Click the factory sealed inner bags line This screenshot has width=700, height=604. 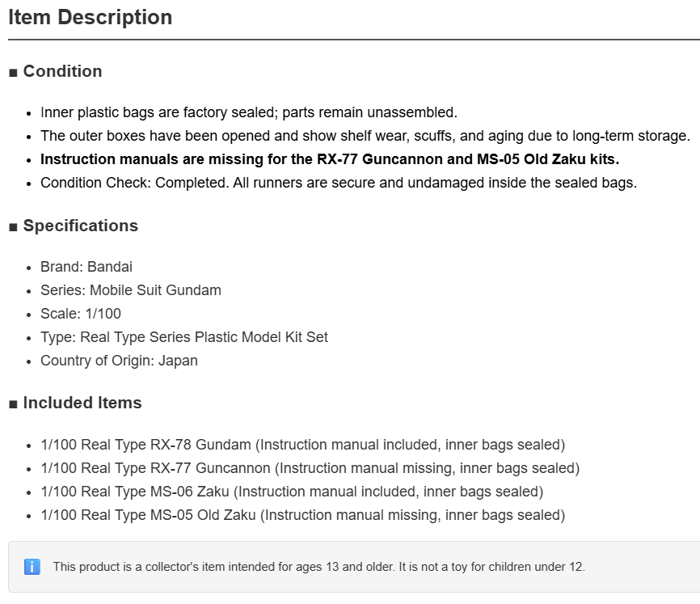(x=249, y=112)
